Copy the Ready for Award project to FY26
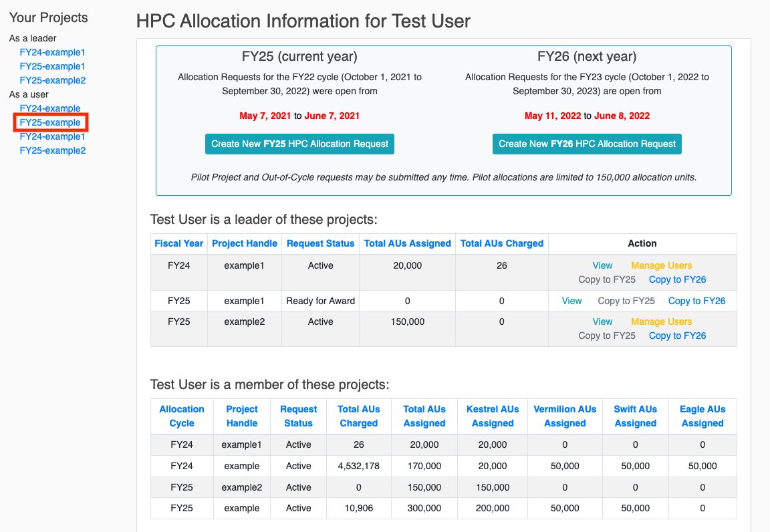770x532 pixels. click(x=696, y=301)
